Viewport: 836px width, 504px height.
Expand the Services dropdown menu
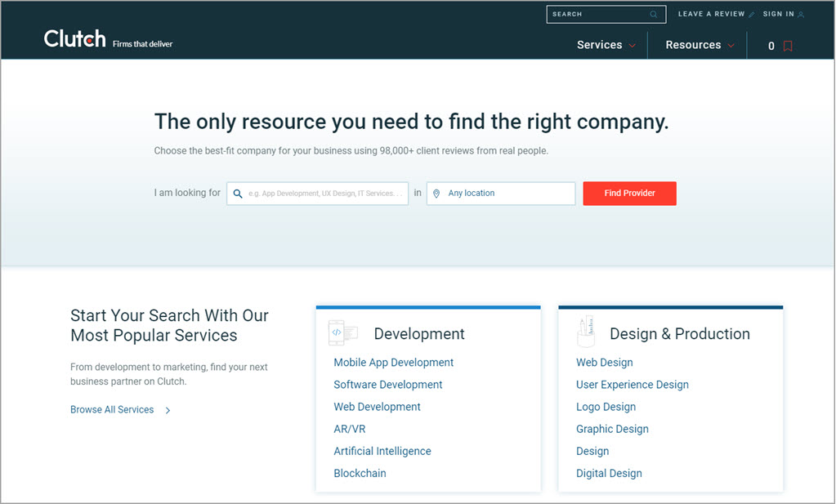[x=606, y=45]
